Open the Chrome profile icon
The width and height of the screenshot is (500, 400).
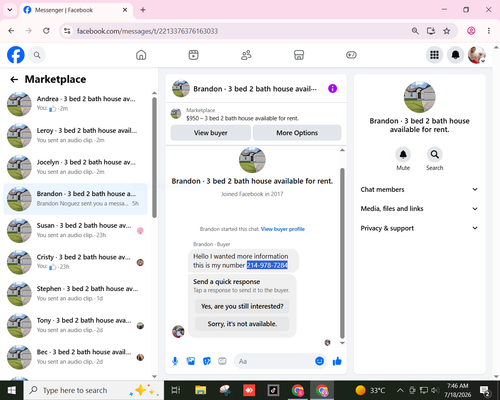(471, 31)
